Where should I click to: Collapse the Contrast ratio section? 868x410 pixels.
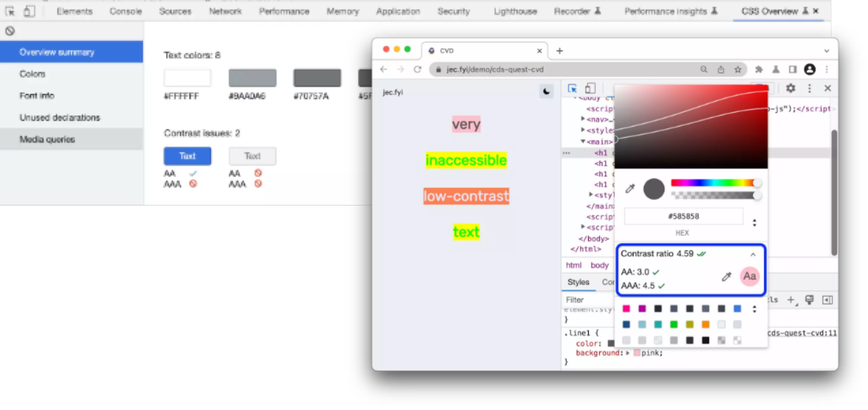click(753, 254)
